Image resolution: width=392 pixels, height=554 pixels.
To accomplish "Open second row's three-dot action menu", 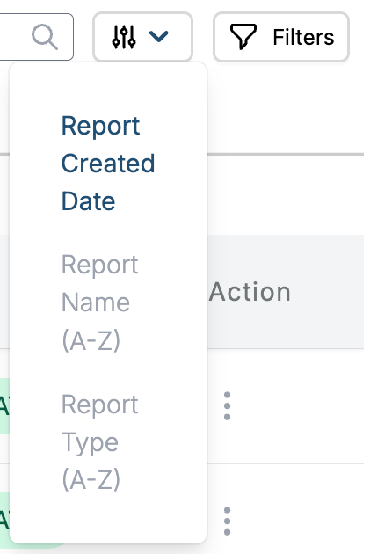I will (x=227, y=521).
